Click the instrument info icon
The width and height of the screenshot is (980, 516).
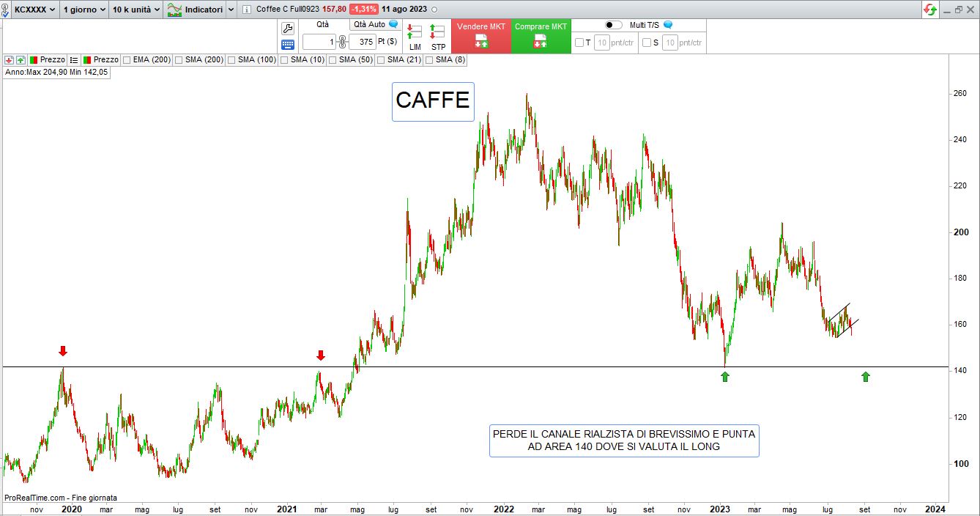click(246, 10)
